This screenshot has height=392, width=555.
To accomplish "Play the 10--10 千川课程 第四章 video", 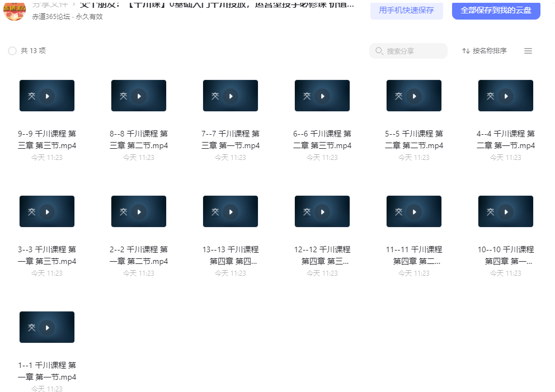I will 506,211.
